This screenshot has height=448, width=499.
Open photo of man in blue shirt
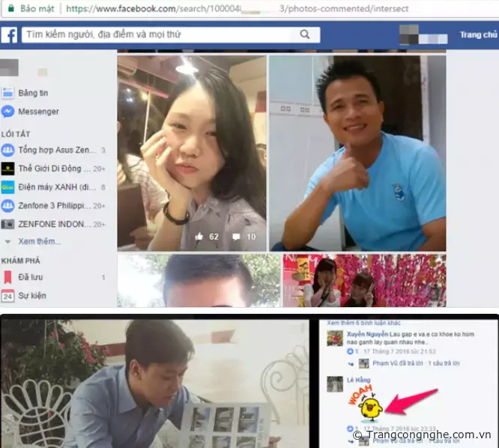click(x=357, y=152)
